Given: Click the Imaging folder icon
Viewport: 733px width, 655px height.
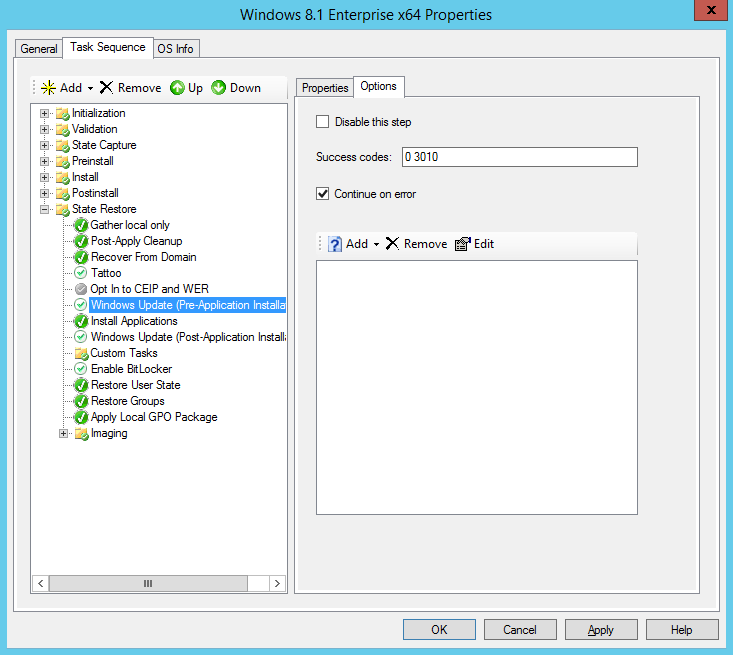Looking at the screenshot, I should (81, 434).
